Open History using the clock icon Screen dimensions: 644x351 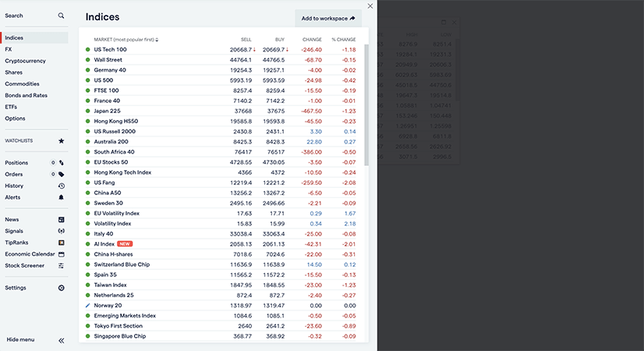click(62, 186)
